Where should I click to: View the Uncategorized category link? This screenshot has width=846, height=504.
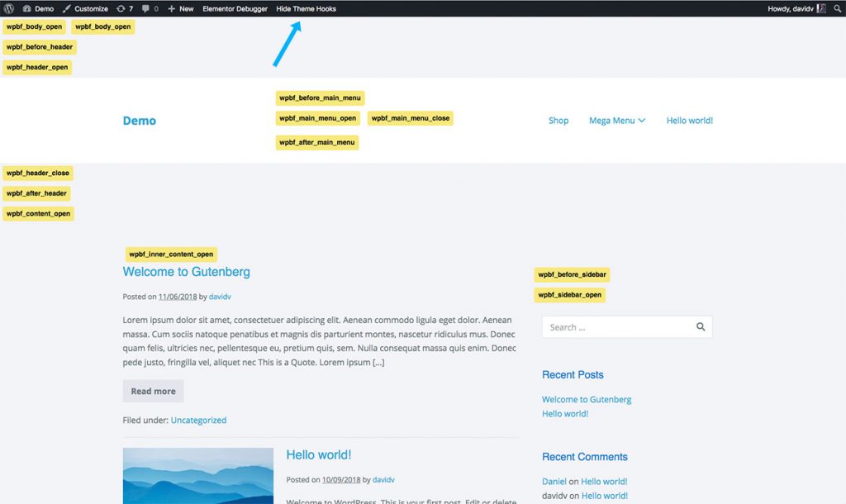coord(198,420)
